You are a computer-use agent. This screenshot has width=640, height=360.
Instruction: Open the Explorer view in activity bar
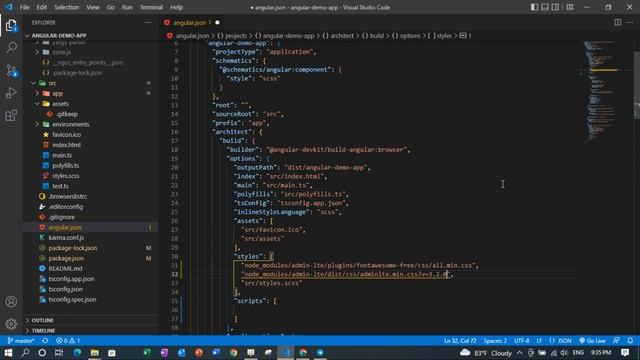[x=11, y=26]
